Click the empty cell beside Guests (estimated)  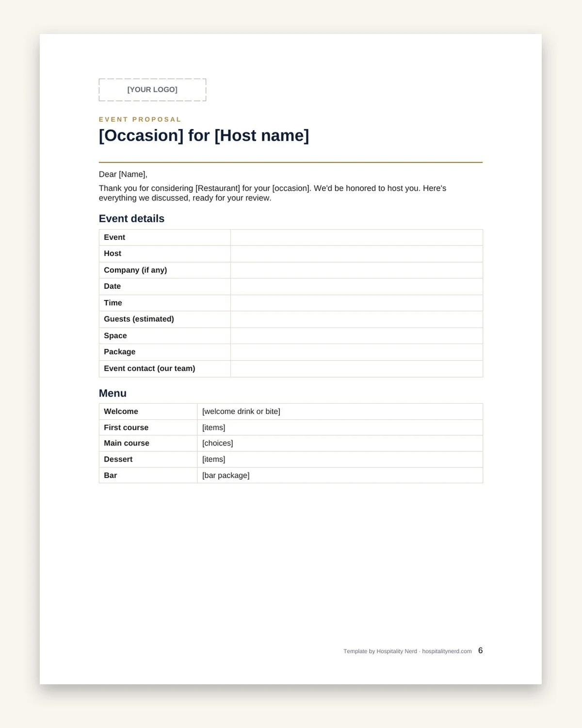tap(356, 319)
